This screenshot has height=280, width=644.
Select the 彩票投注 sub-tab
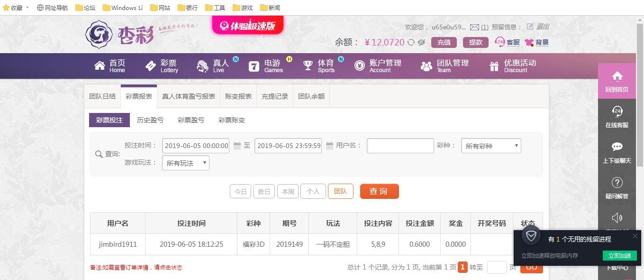(x=109, y=120)
